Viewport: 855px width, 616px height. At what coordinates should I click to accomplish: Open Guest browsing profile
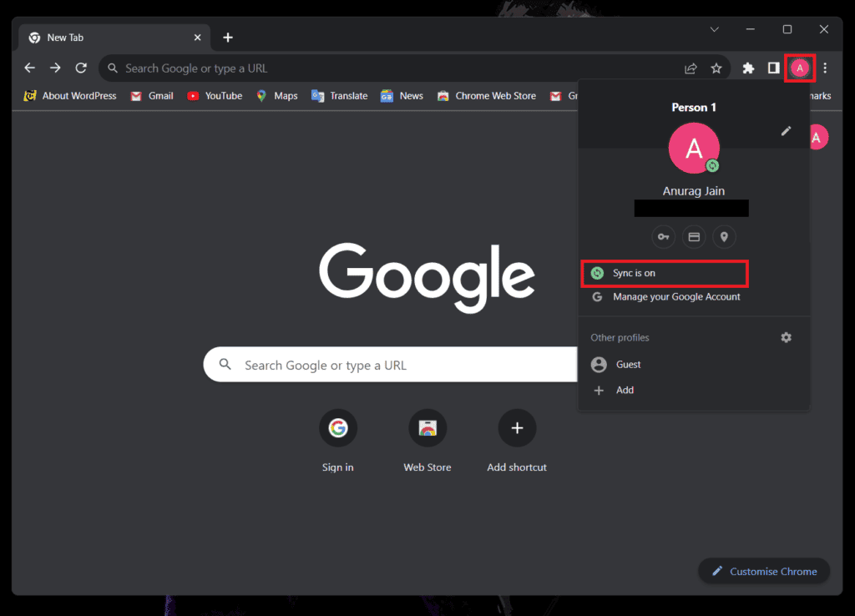[x=628, y=364]
